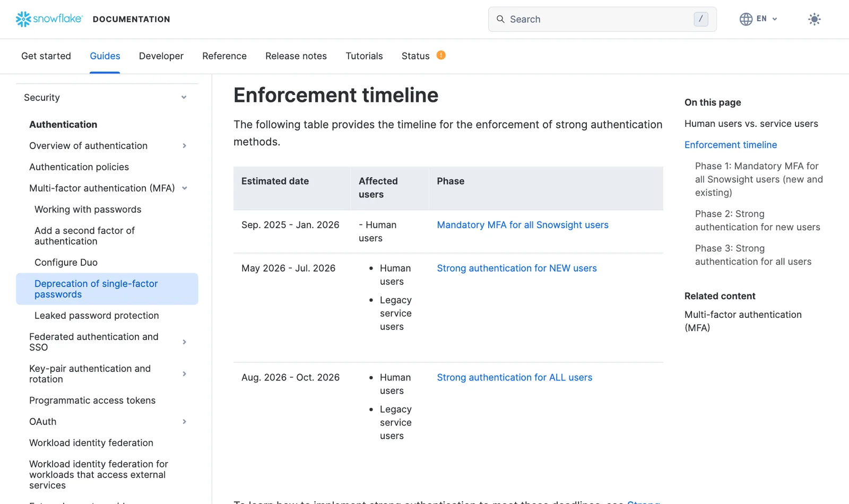Viewport: 849px width, 504px height.
Task: Expand Overview of authentication chevron
Action: click(x=185, y=146)
